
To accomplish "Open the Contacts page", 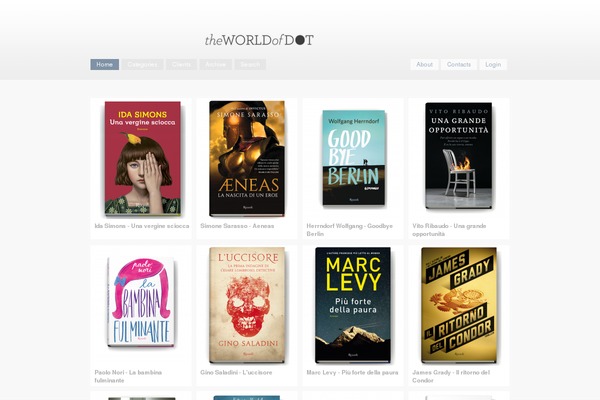I will [459, 64].
